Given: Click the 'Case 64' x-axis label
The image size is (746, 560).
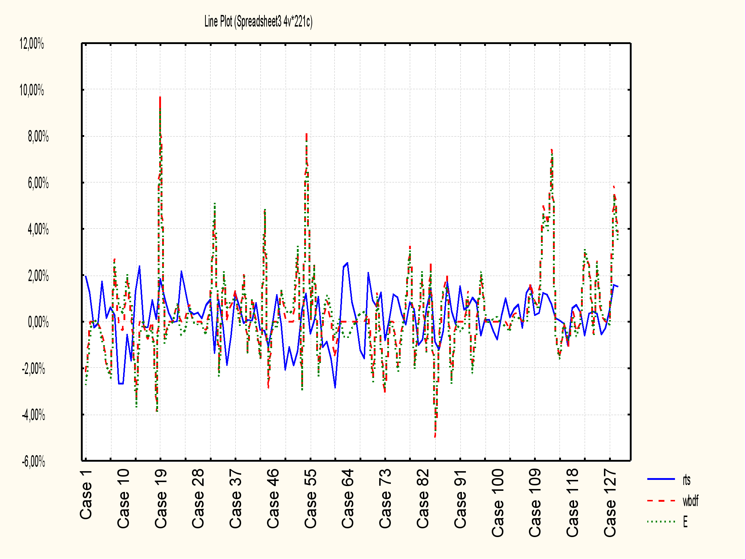Looking at the screenshot, I should click(x=348, y=498).
